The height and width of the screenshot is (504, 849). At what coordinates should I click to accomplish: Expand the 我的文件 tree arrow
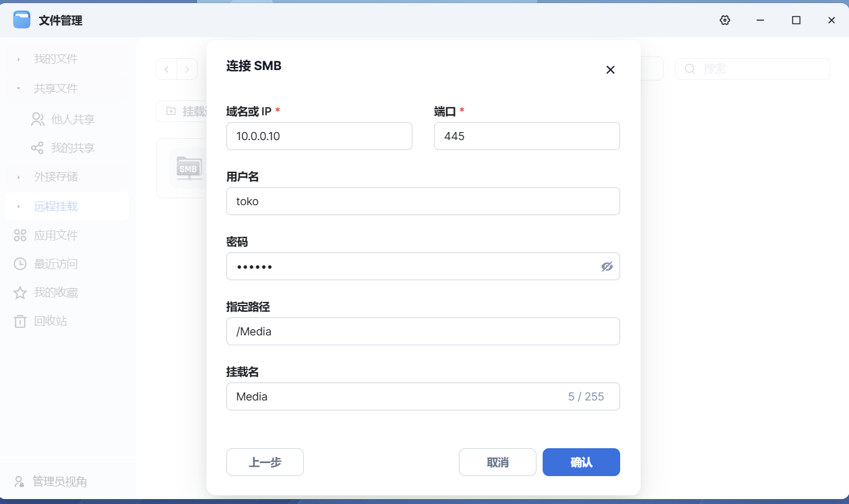point(19,60)
